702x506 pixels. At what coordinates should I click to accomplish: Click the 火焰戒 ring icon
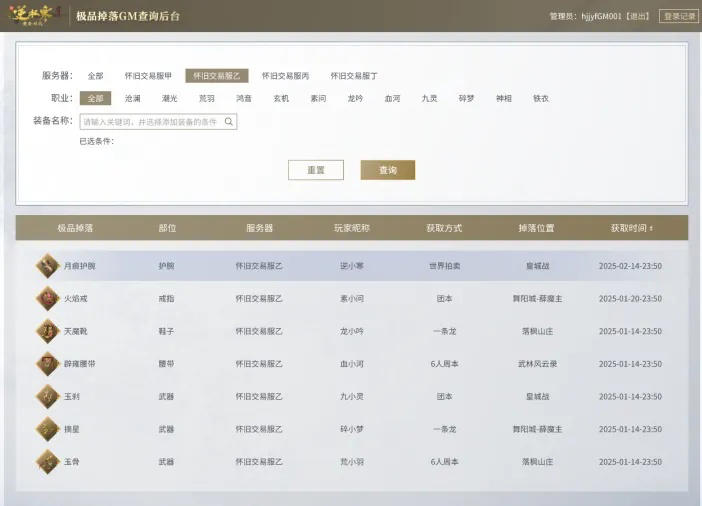coord(47,298)
